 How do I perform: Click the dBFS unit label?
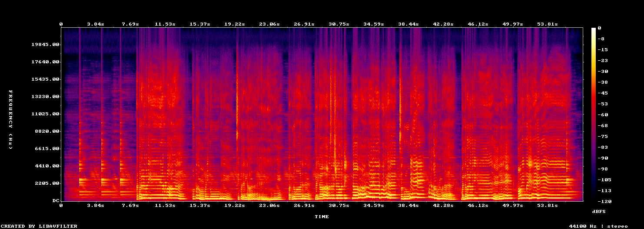pos(598,211)
